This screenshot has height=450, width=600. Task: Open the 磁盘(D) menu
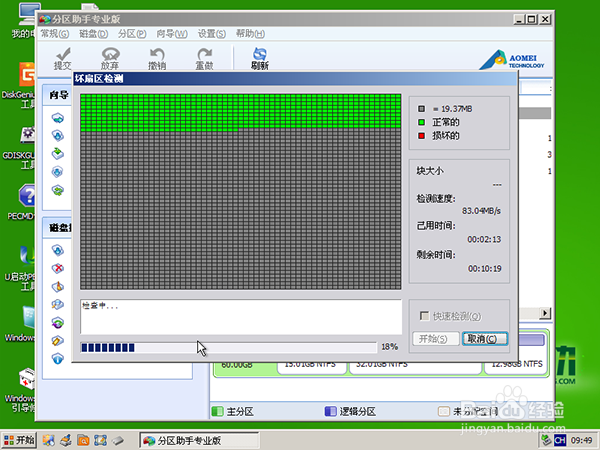(93, 34)
